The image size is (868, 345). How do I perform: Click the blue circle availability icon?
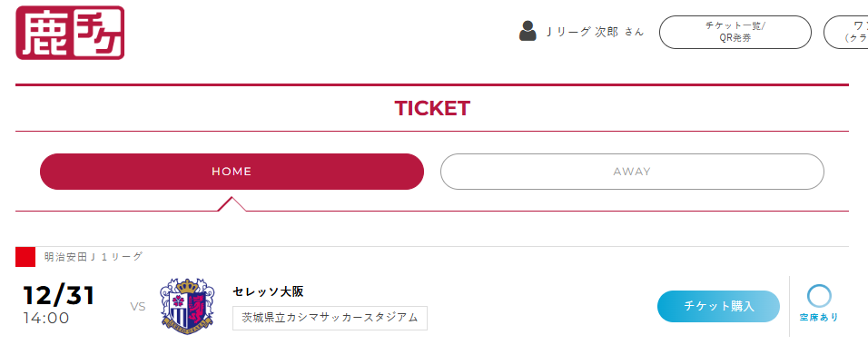[x=819, y=296]
